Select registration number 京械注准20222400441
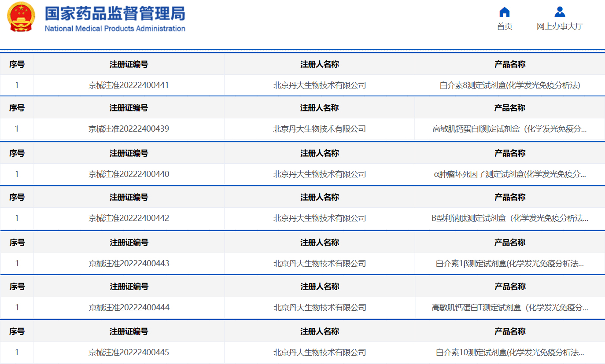Screen dimensions: 605x364 129,85
